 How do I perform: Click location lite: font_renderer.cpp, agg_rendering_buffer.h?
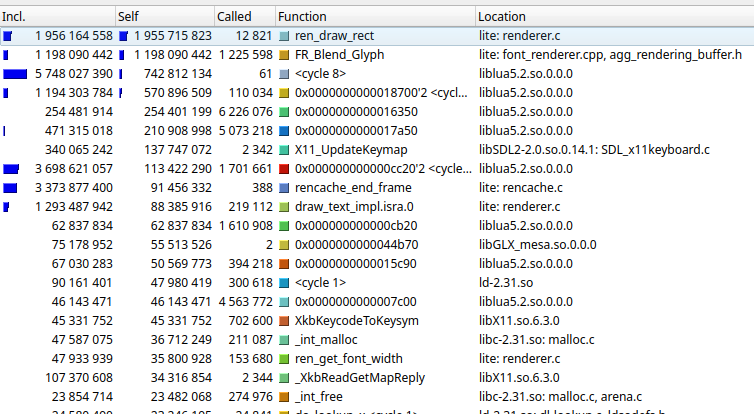[x=610, y=55]
